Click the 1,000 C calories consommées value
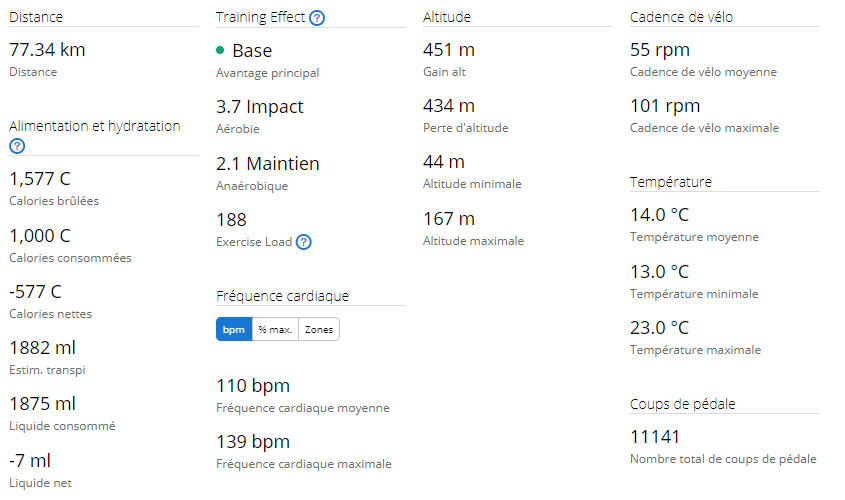 coord(40,235)
